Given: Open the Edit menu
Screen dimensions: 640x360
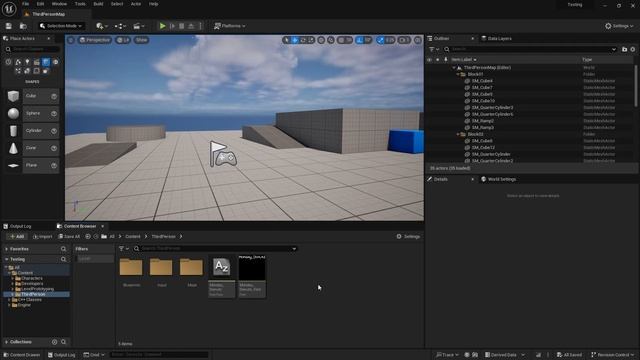Looking at the screenshot, I should 40,4.
